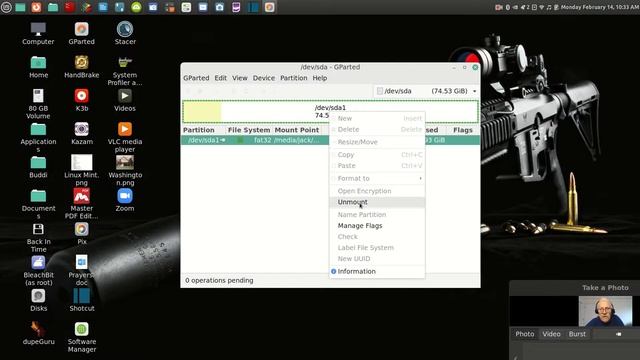Open Wi-Fi network tray icon
The height and width of the screenshot is (360, 640).
(542, 7)
